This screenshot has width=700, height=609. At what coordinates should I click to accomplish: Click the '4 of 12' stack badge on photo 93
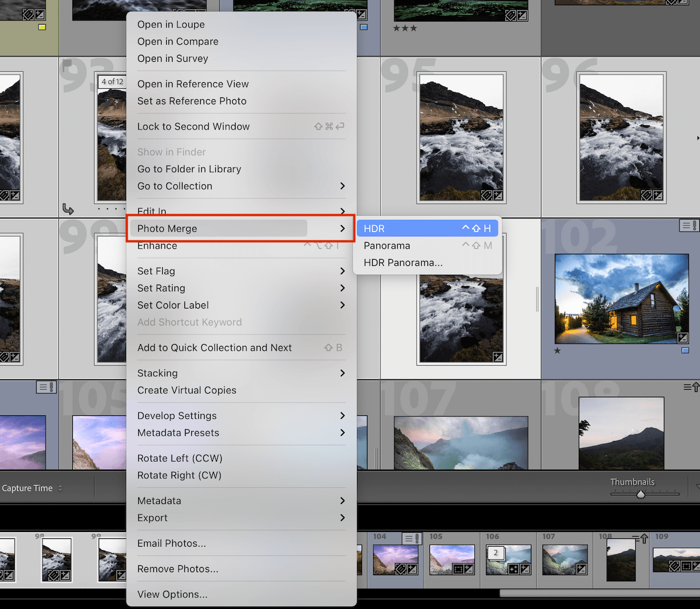click(x=111, y=82)
